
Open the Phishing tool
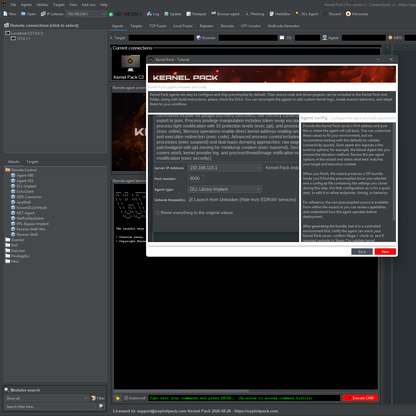(x=254, y=14)
